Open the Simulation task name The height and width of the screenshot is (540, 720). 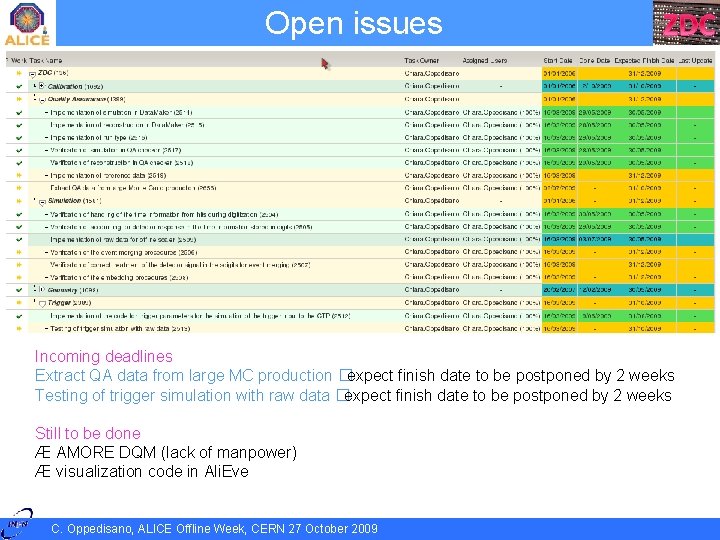click(74, 201)
